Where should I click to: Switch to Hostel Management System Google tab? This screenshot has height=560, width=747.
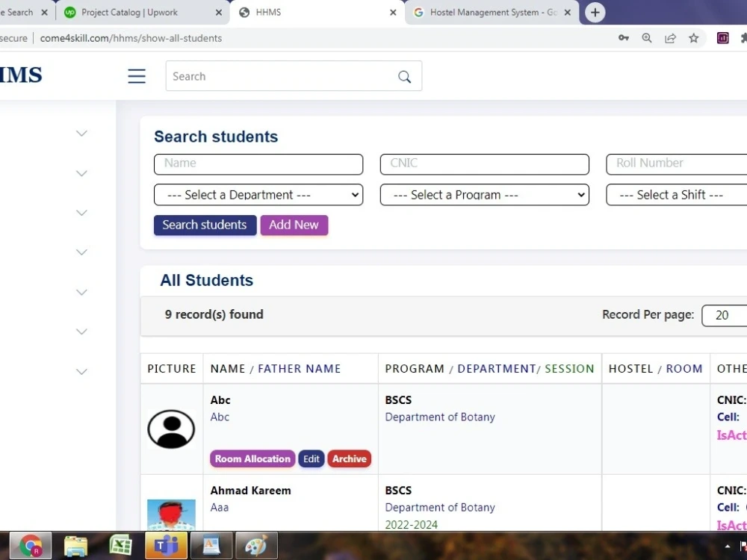coord(492,13)
